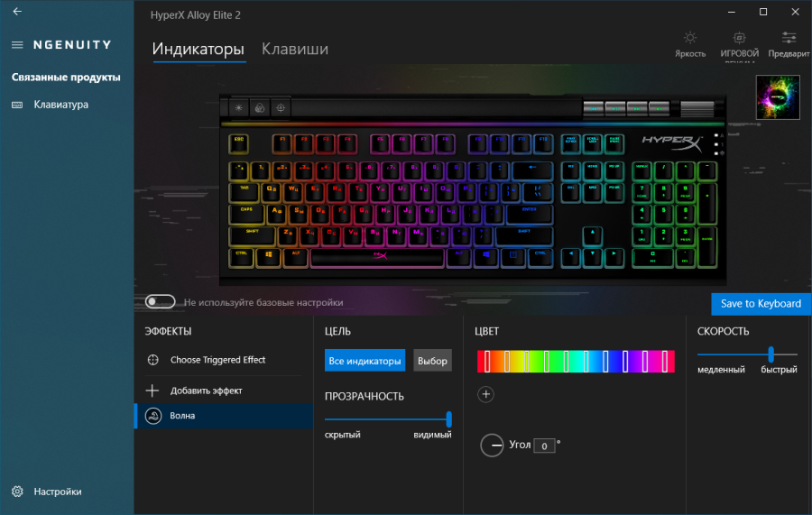Open Настройки gear in sidebar

[17, 492]
